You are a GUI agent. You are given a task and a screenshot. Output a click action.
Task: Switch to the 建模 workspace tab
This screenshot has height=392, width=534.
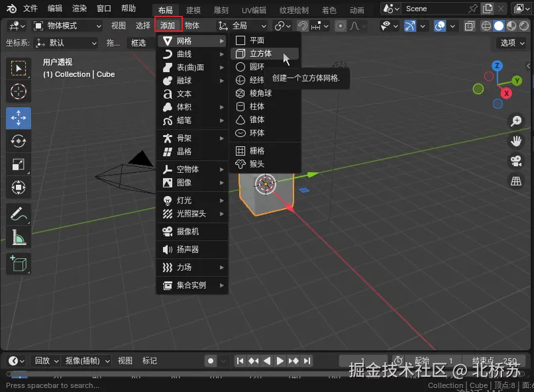point(193,11)
